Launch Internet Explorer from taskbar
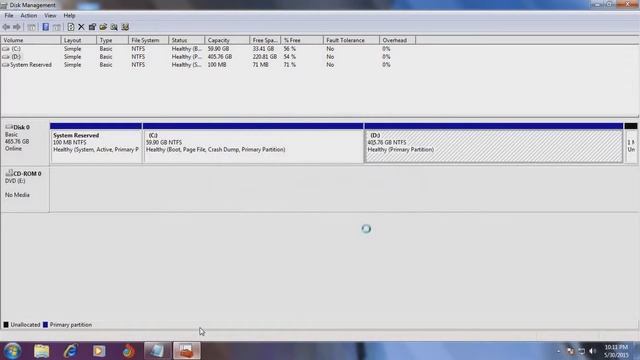Screen dimensions: 640x360 (70, 351)
